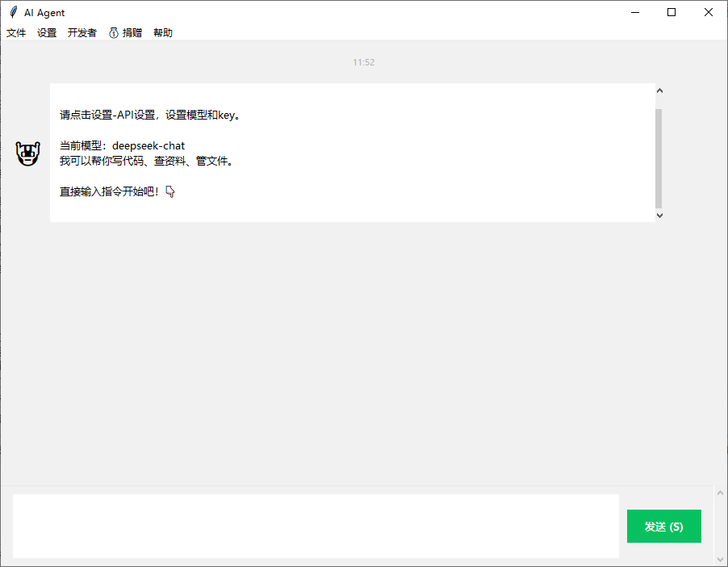Click the robot avatar icon
728x567 pixels.
(x=27, y=153)
